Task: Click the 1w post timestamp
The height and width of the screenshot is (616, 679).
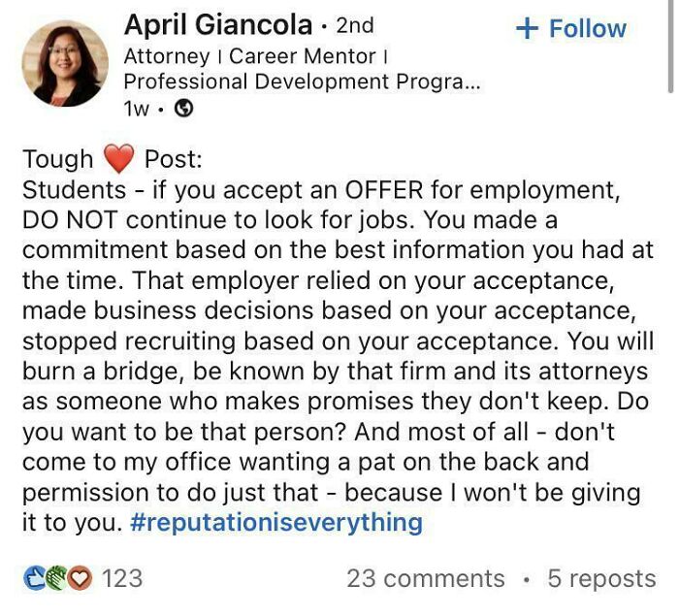Action: click(137, 109)
